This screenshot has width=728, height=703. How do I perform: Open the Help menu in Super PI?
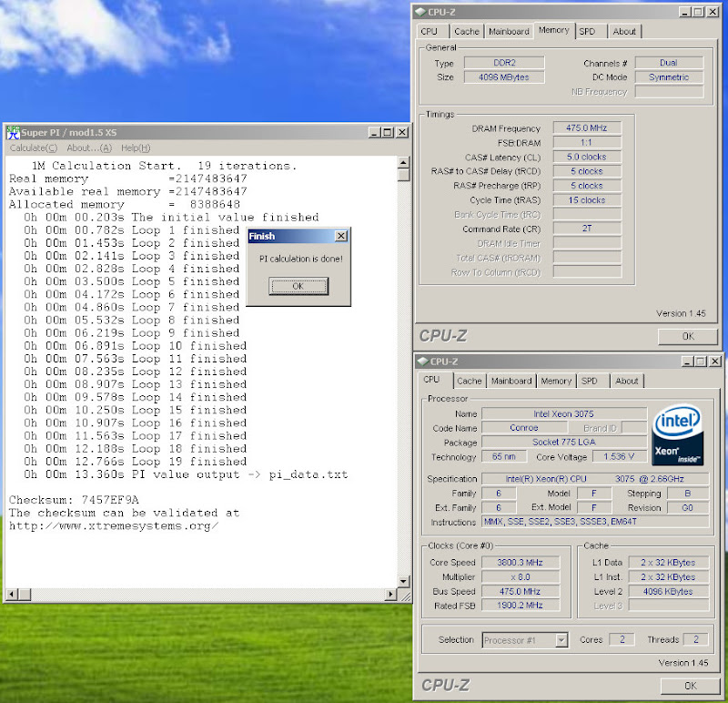coord(135,148)
